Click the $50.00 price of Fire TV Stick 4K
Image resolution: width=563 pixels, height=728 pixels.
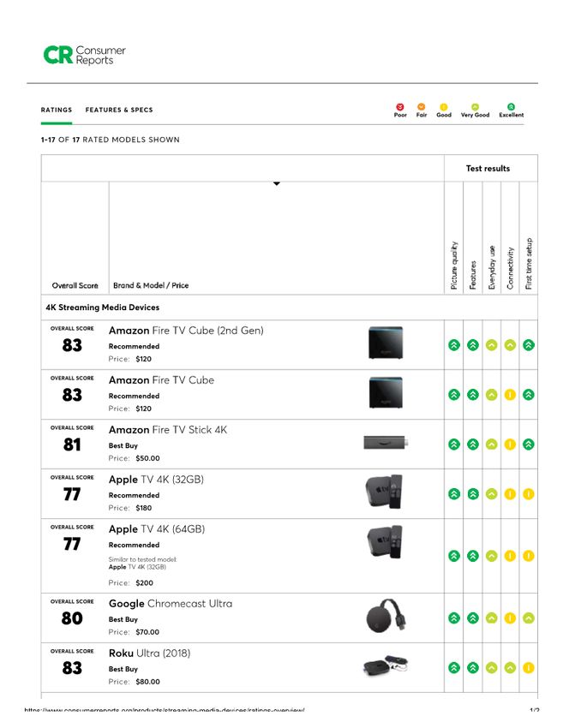tap(147, 458)
